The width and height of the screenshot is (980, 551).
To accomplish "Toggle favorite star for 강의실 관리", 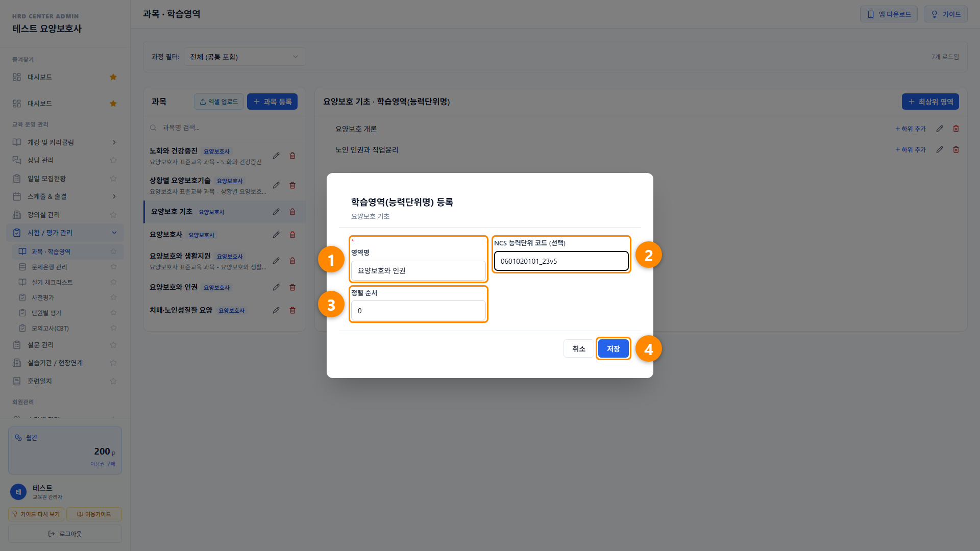I will 113,215.
